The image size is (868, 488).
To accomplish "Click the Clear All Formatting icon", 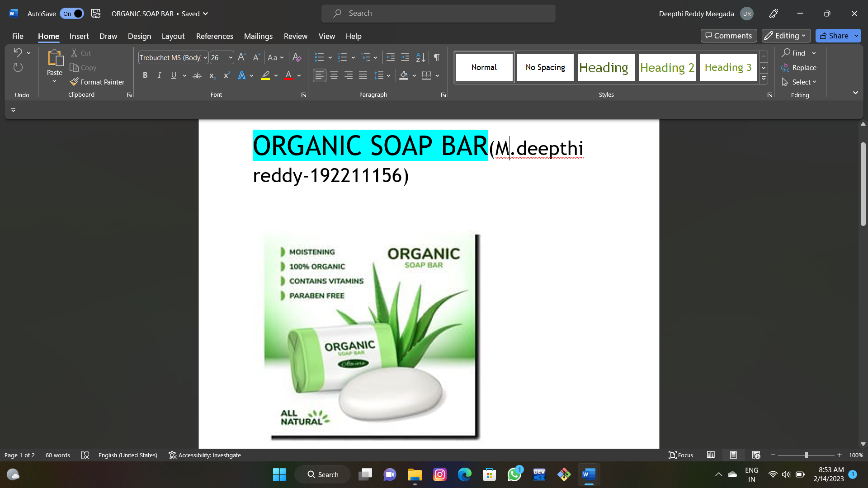I will tap(297, 57).
